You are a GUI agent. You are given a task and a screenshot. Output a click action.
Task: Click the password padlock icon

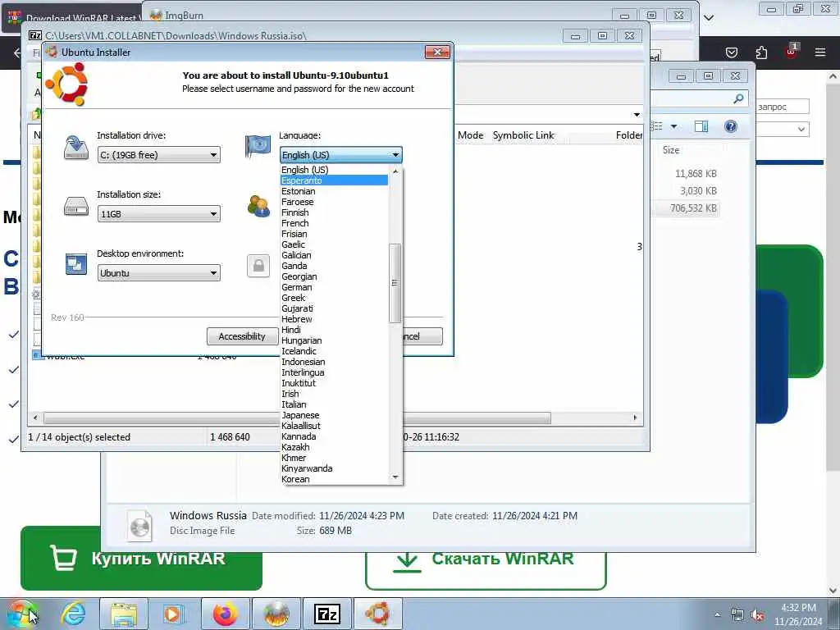(x=258, y=266)
